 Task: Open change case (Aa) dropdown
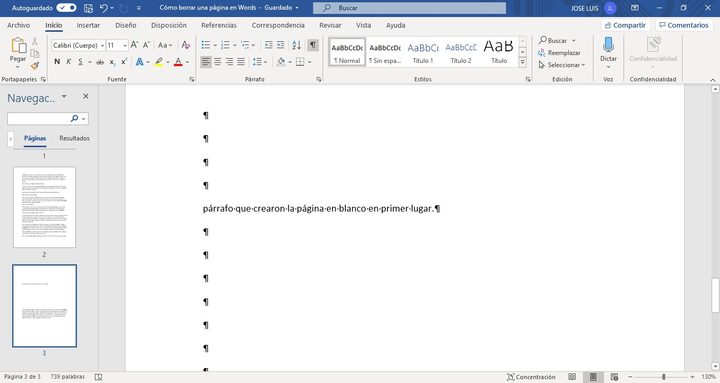(165, 45)
